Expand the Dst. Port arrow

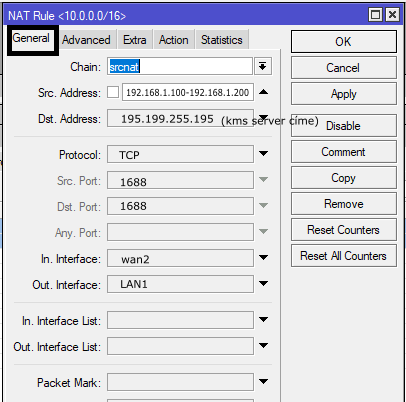[263, 205]
